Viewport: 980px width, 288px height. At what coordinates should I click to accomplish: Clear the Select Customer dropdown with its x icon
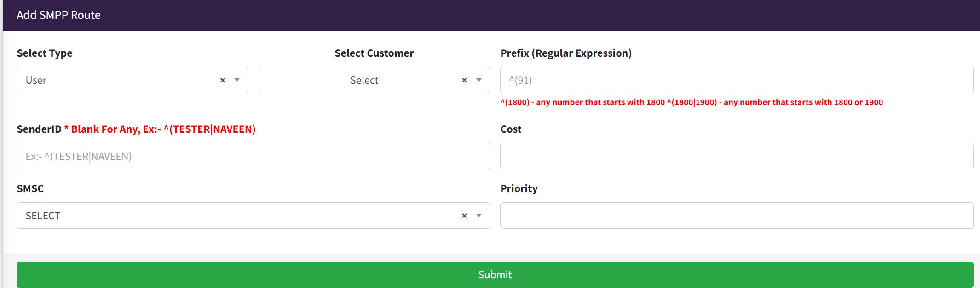pyautogui.click(x=464, y=80)
